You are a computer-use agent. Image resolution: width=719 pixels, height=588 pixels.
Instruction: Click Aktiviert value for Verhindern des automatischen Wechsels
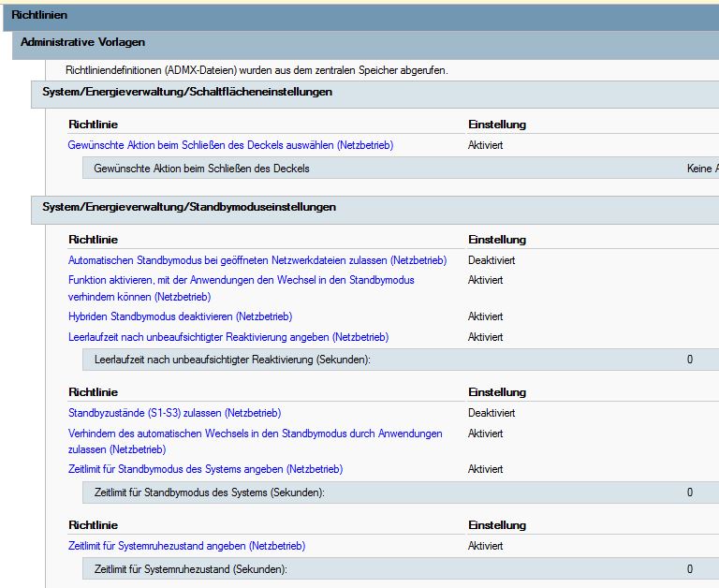click(x=486, y=434)
